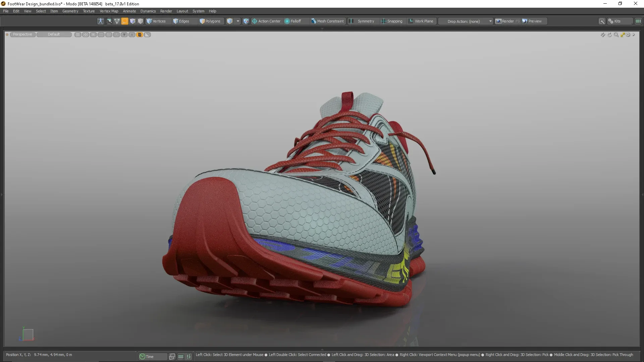Screen dimensions: 644x362
Task: Click the overlapping windows icon near Time
Action: pos(172,357)
